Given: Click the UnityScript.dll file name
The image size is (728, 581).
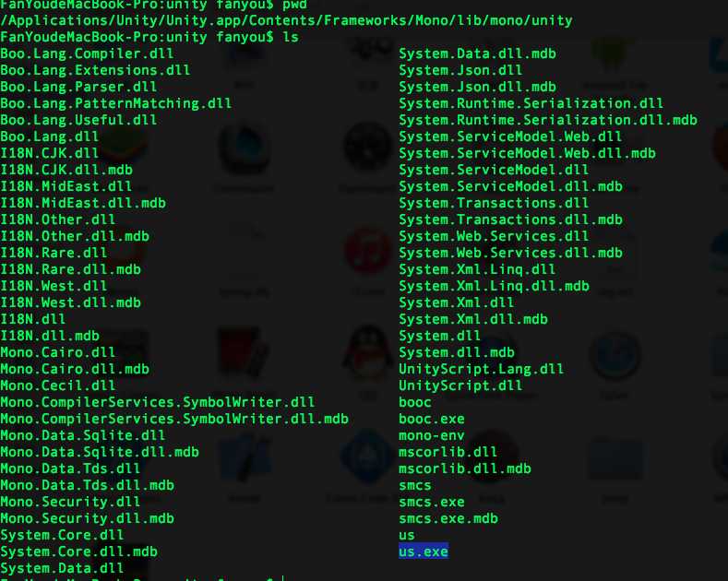Looking at the screenshot, I should (x=460, y=385).
